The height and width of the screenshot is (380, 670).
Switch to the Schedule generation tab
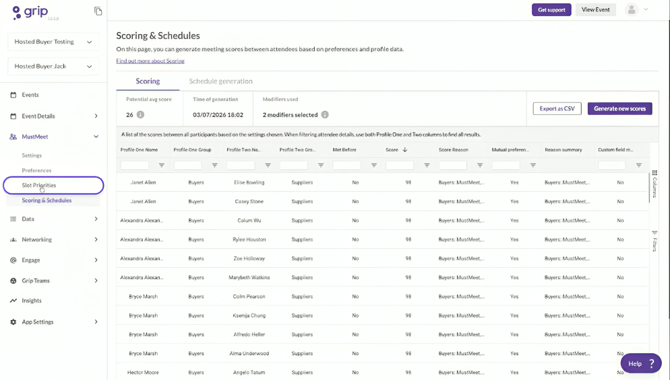(x=221, y=81)
